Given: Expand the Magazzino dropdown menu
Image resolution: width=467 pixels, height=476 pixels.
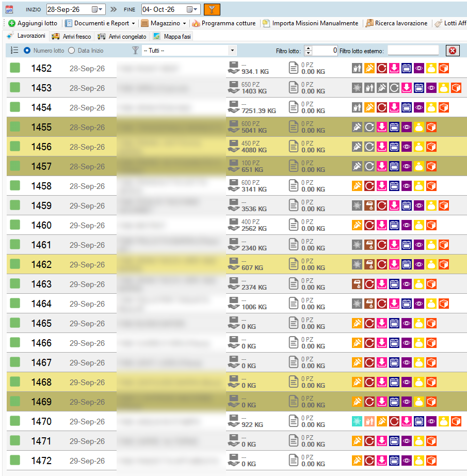Looking at the screenshot, I should 164,23.
